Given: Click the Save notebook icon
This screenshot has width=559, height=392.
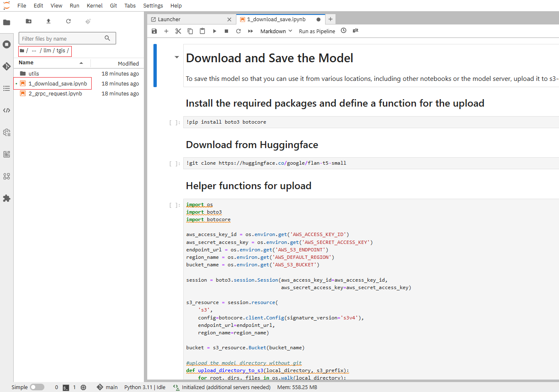Looking at the screenshot, I should point(154,31).
